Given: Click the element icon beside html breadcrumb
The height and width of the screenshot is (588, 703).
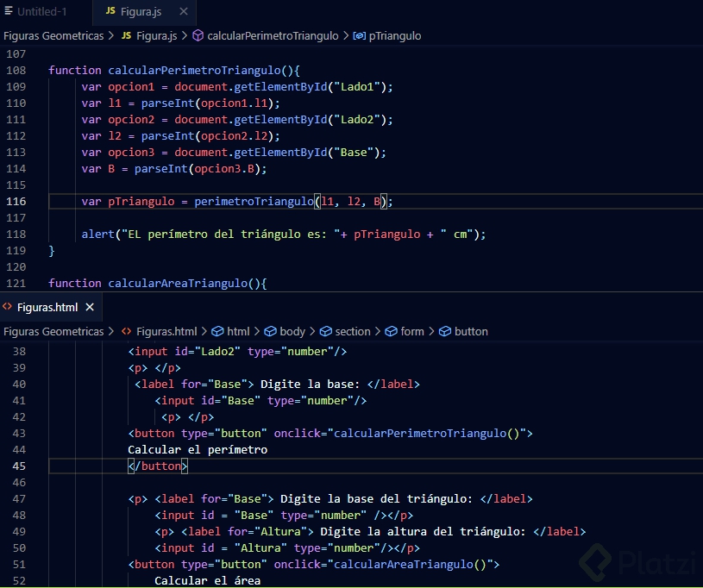Looking at the screenshot, I should point(217,331).
